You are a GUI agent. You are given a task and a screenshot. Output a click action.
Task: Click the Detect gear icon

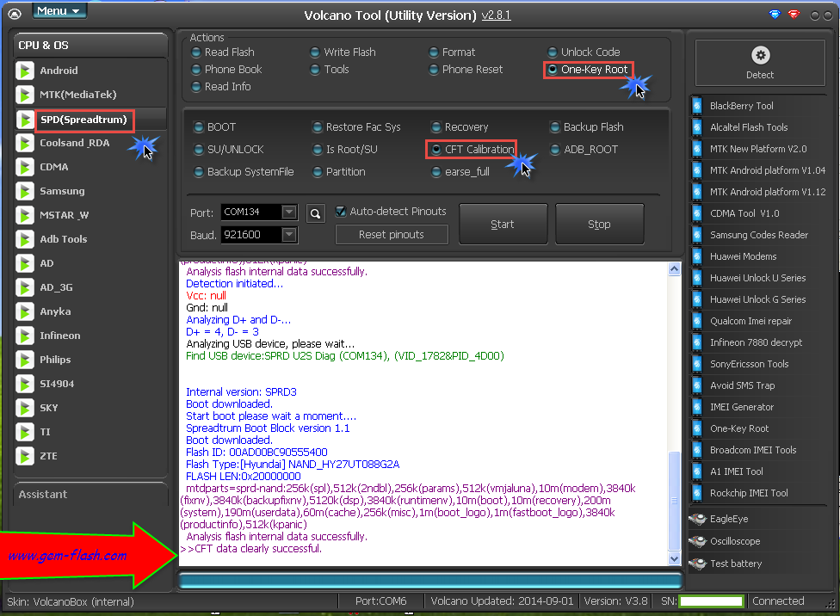(760, 55)
